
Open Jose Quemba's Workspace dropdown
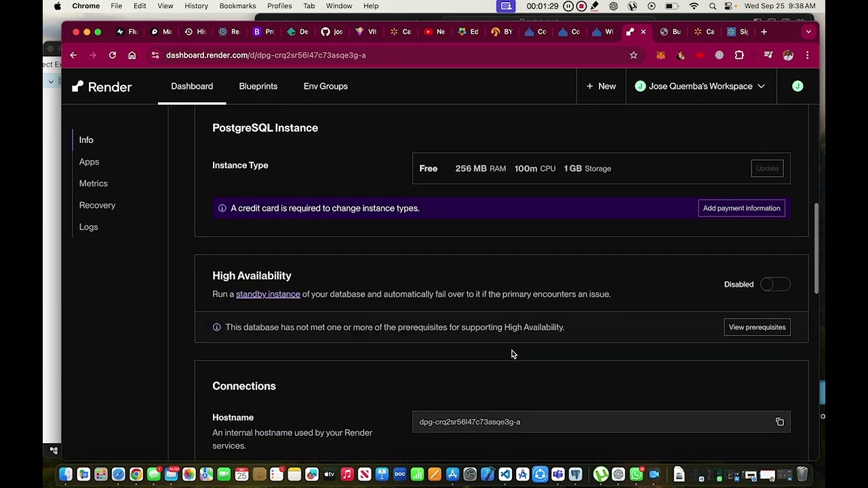pyautogui.click(x=700, y=86)
